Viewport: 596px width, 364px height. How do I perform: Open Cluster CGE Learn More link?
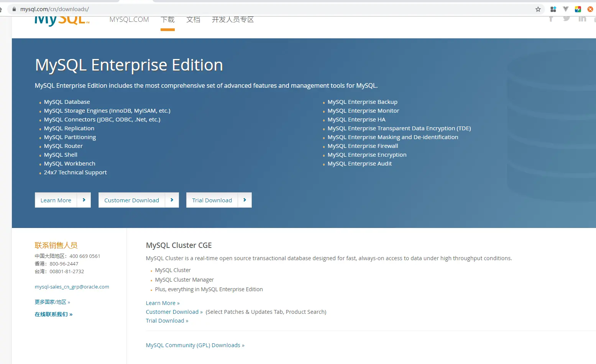coord(163,303)
